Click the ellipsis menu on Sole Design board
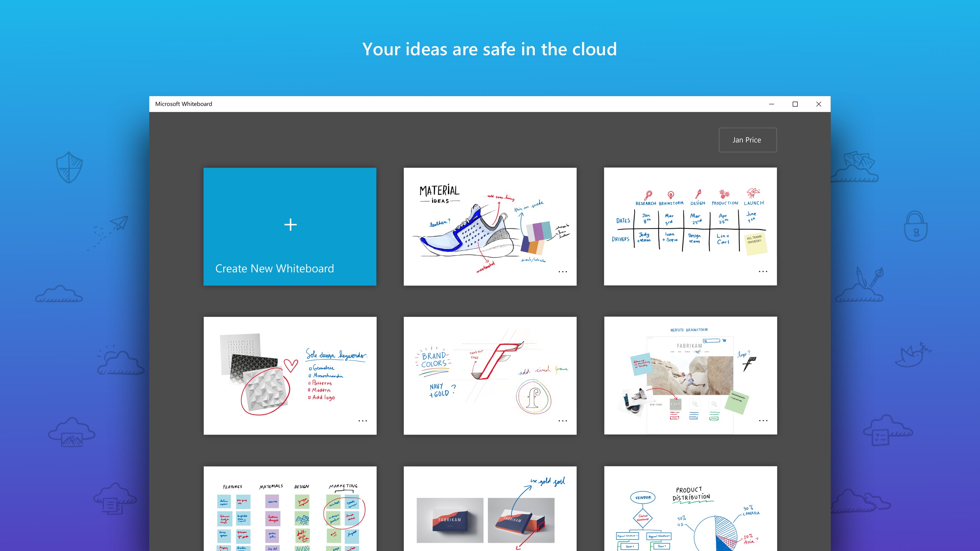Viewport: 980px width, 551px height. pos(362,421)
